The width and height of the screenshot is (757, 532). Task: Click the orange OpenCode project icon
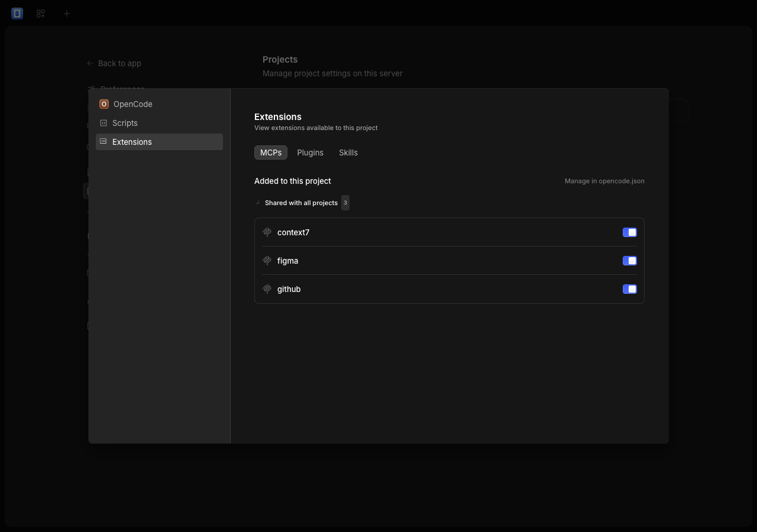point(104,104)
